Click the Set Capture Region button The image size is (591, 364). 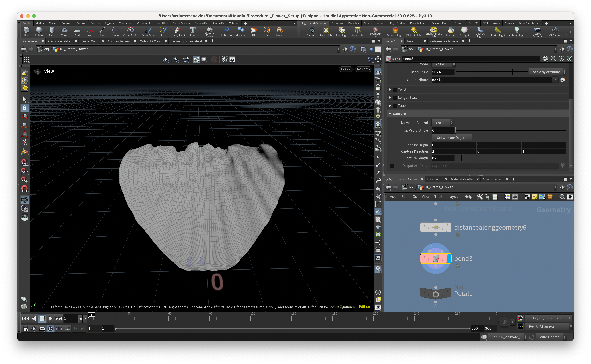point(451,138)
